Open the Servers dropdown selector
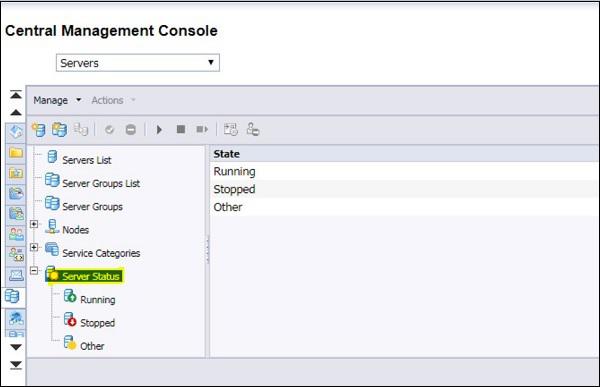Image resolution: width=600 pixels, height=387 pixels. (138, 63)
